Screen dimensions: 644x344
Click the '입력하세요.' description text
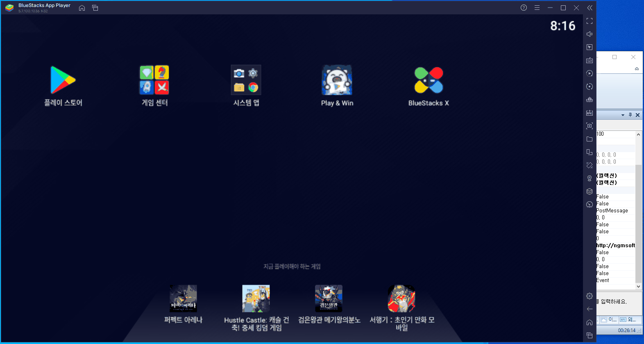pyautogui.click(x=614, y=301)
